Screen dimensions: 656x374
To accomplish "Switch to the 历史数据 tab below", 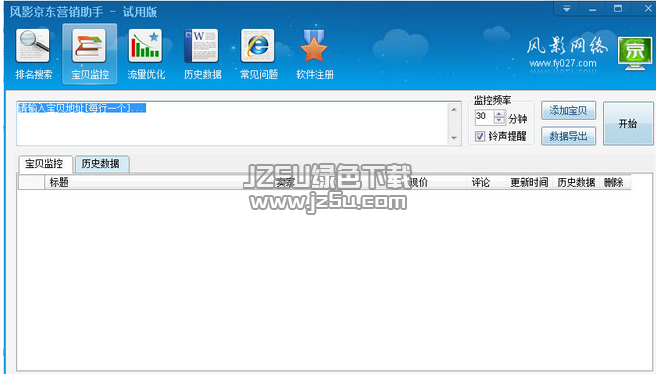I will 101,164.
